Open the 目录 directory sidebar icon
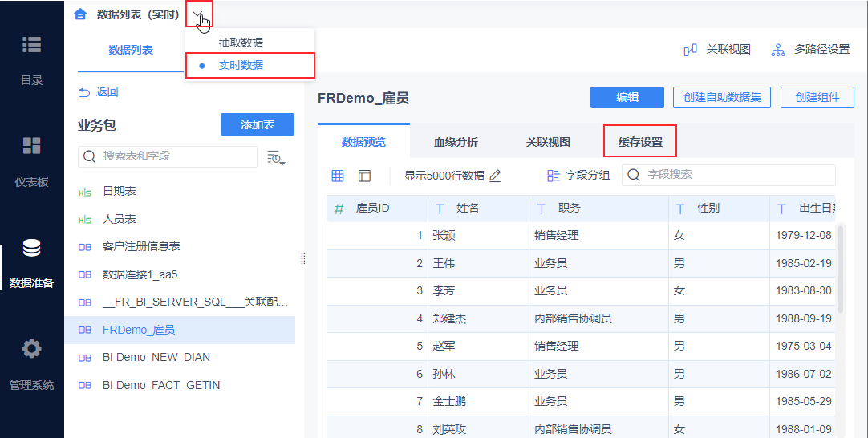 click(31, 45)
